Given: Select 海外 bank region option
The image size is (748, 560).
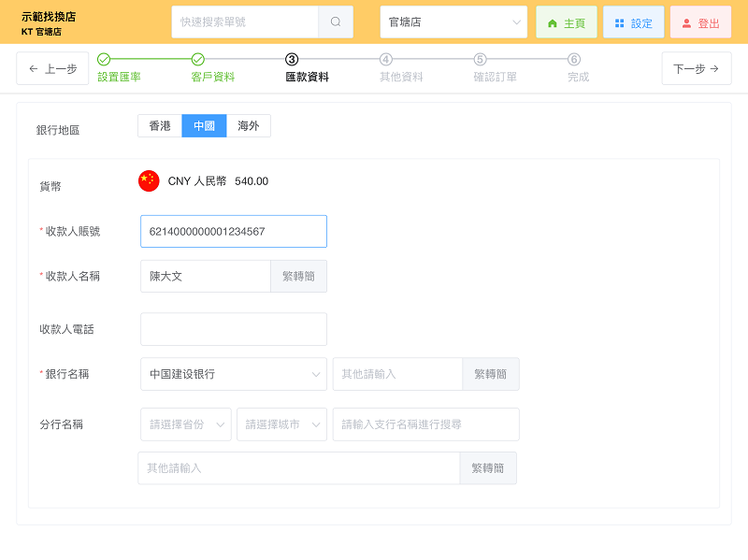Looking at the screenshot, I should tap(249, 126).
